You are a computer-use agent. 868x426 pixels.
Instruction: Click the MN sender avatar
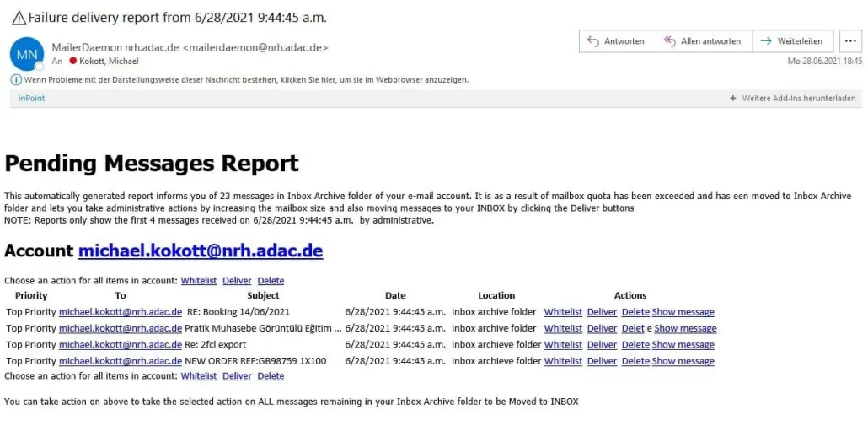pyautogui.click(x=27, y=54)
